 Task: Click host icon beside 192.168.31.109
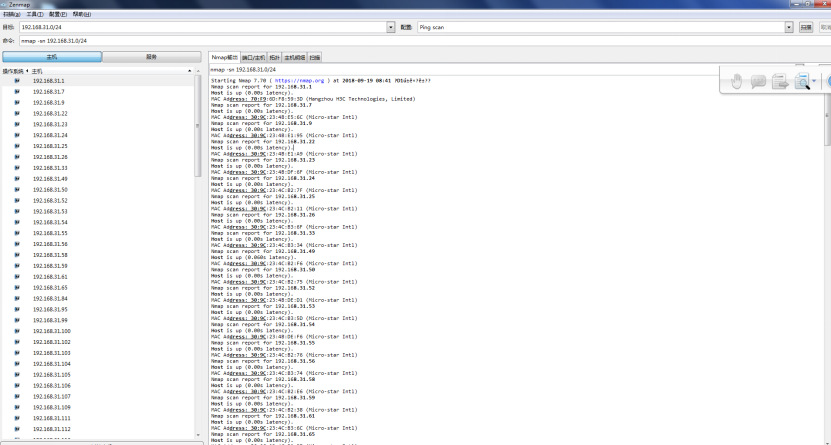click(17, 407)
